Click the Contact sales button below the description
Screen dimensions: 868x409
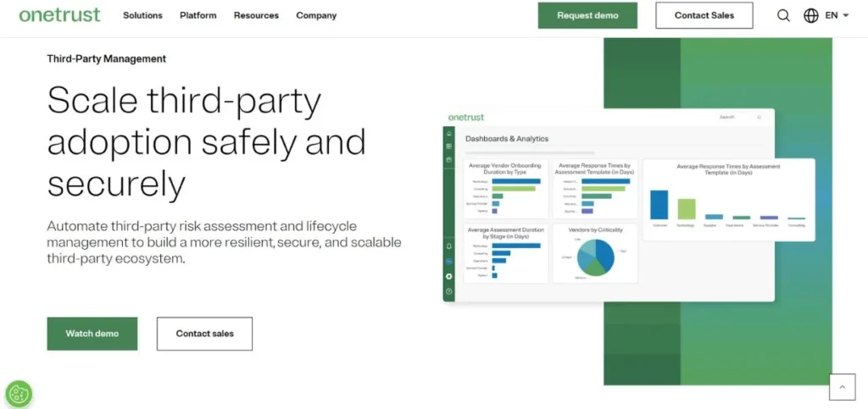tap(204, 334)
